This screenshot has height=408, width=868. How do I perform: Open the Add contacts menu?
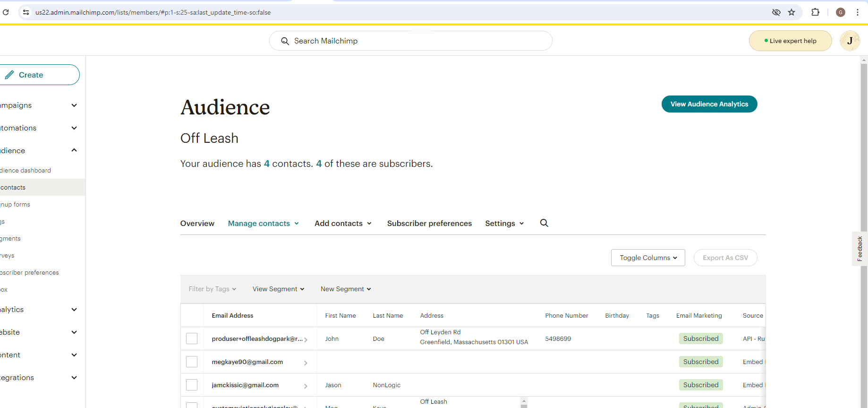click(343, 223)
